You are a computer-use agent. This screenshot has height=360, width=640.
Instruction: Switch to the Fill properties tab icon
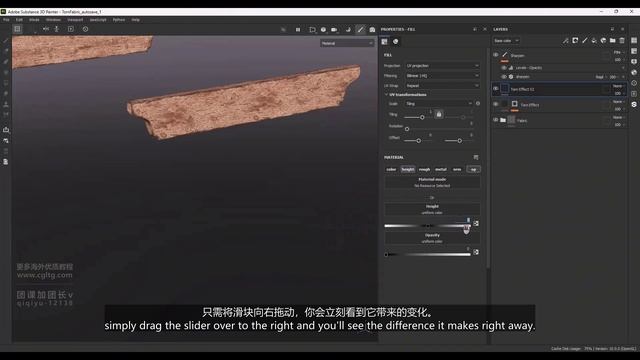point(384,41)
